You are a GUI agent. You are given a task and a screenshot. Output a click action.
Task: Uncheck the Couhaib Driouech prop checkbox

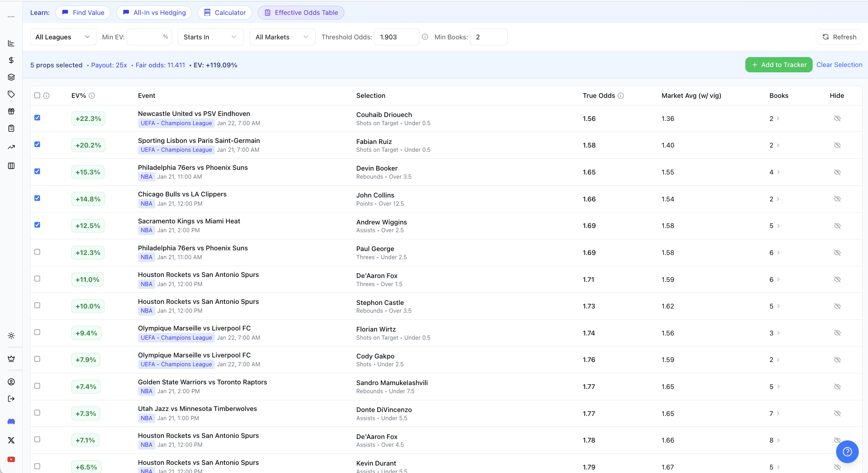[x=37, y=118]
